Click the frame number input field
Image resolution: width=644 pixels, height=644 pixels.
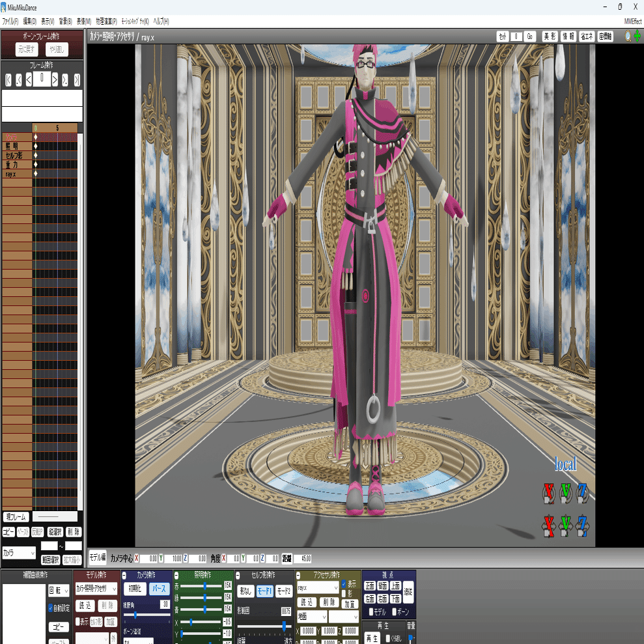tap(42, 78)
